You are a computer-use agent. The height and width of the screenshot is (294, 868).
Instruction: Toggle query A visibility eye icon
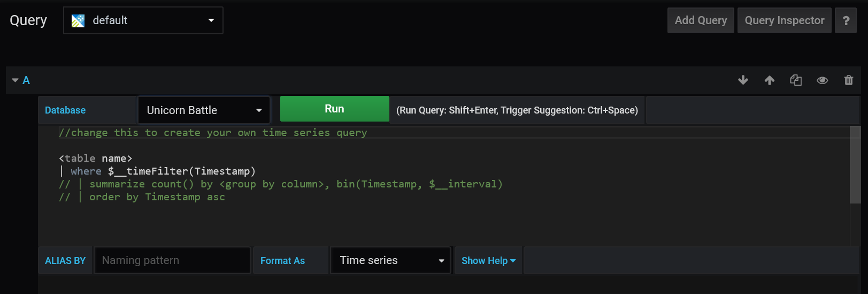click(x=822, y=80)
